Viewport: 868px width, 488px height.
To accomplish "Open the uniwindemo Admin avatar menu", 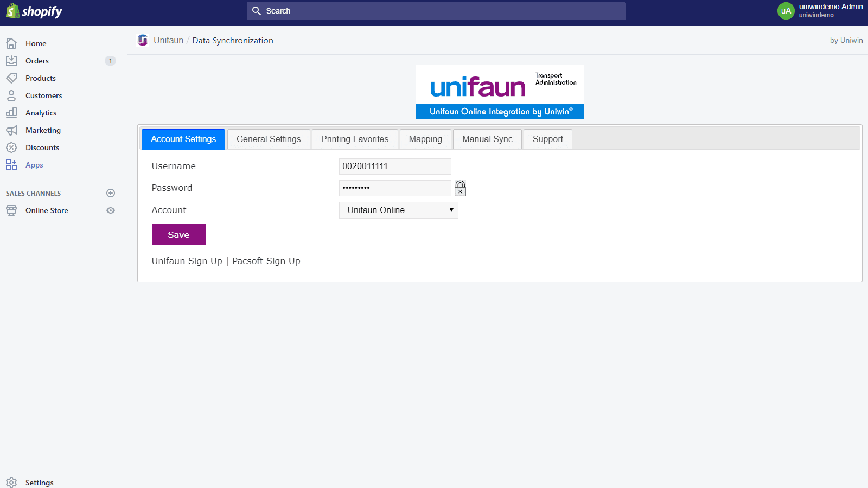I will click(786, 11).
